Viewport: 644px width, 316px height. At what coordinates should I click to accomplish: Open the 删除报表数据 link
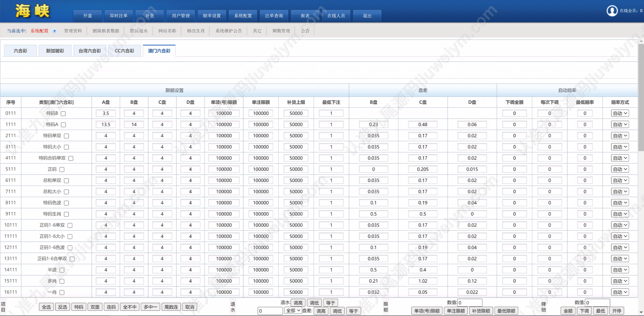pos(106,31)
